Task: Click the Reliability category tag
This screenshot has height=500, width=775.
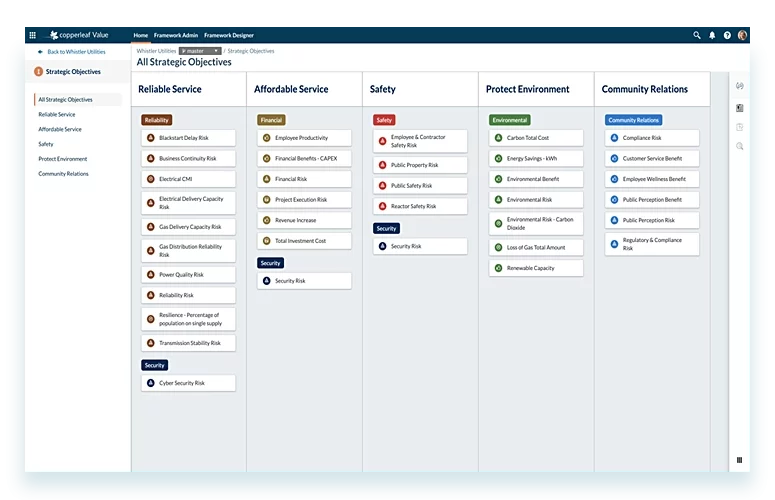Action: point(157,120)
